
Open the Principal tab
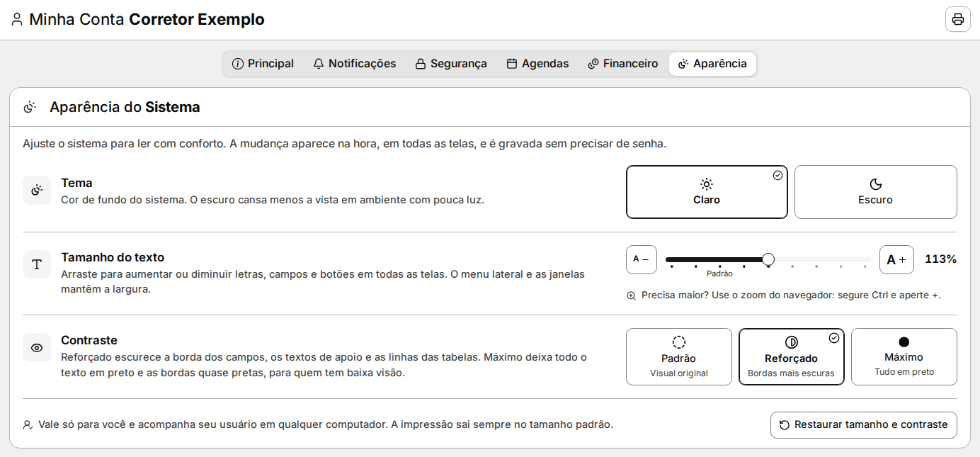tap(263, 64)
